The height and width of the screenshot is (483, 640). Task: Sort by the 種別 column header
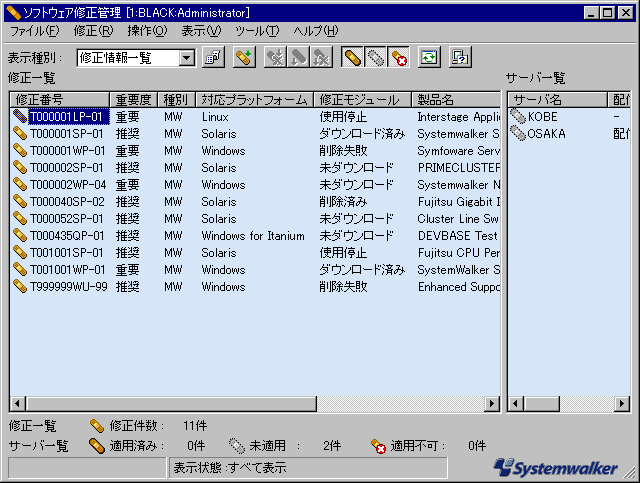click(176, 100)
